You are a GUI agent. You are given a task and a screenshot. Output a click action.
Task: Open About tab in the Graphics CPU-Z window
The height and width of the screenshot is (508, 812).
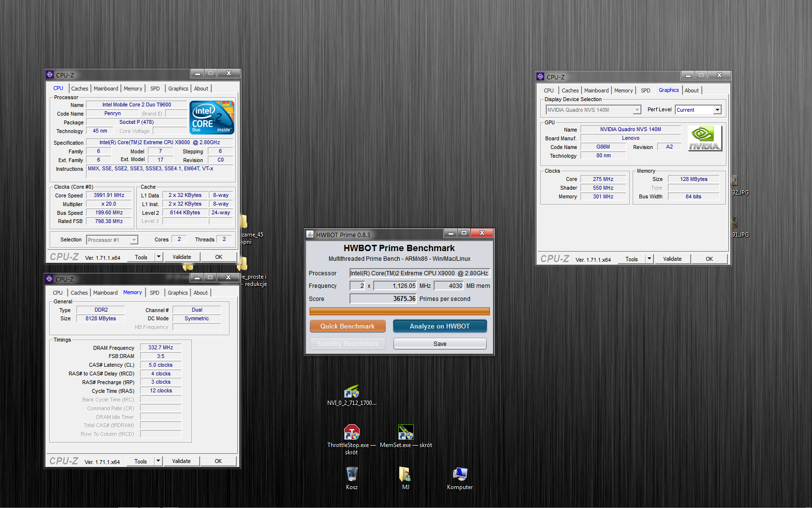(692, 90)
